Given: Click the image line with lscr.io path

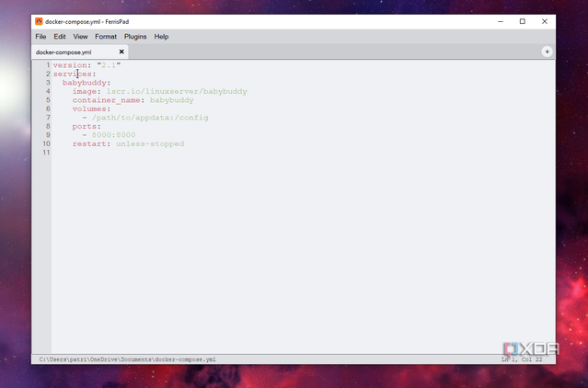Looking at the screenshot, I should coord(159,91).
